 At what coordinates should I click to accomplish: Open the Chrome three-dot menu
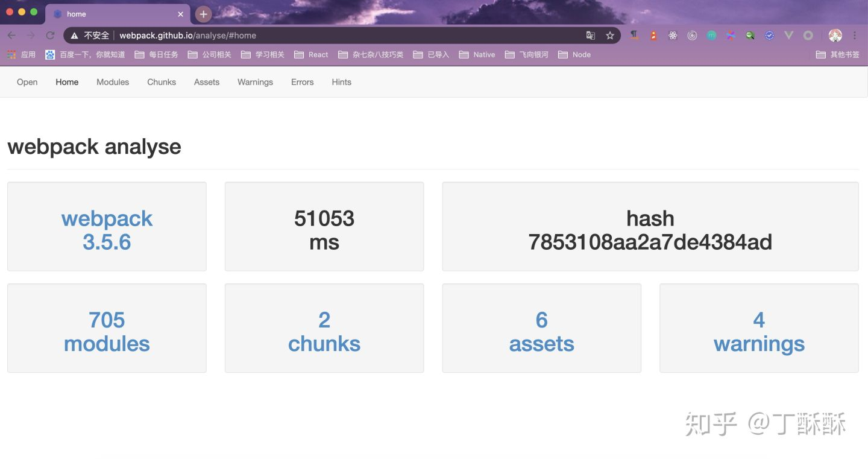(x=855, y=36)
